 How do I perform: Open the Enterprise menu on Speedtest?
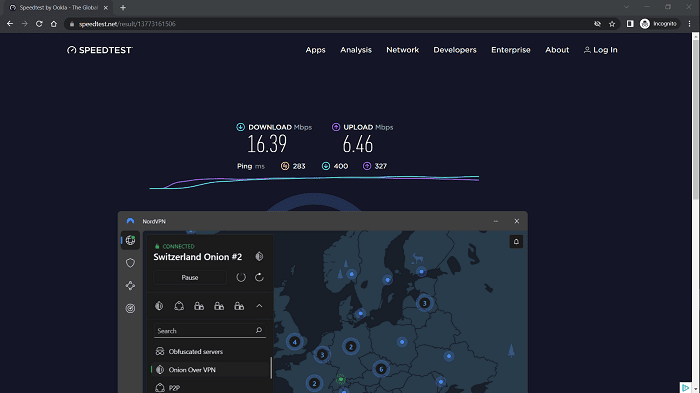click(x=511, y=50)
